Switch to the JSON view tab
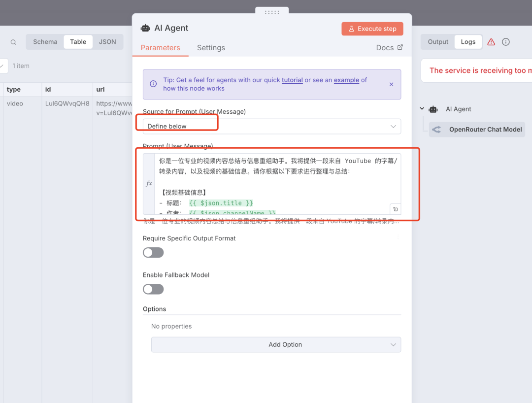 107,42
